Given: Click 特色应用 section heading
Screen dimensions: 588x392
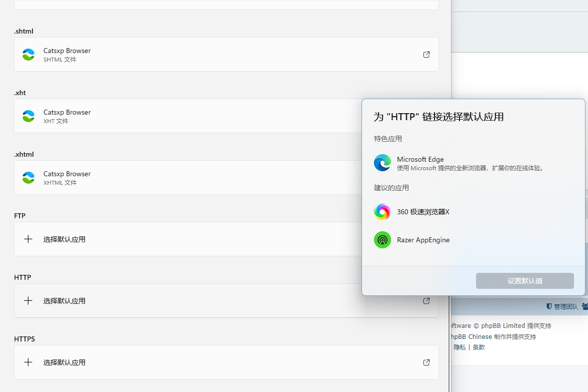Looking at the screenshot, I should (x=388, y=139).
